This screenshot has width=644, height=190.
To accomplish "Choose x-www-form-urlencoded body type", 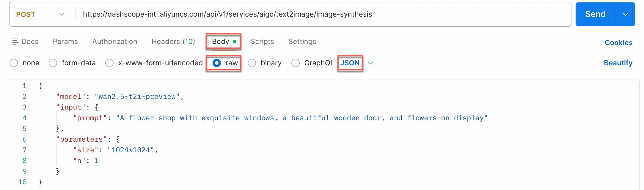I will point(109,63).
